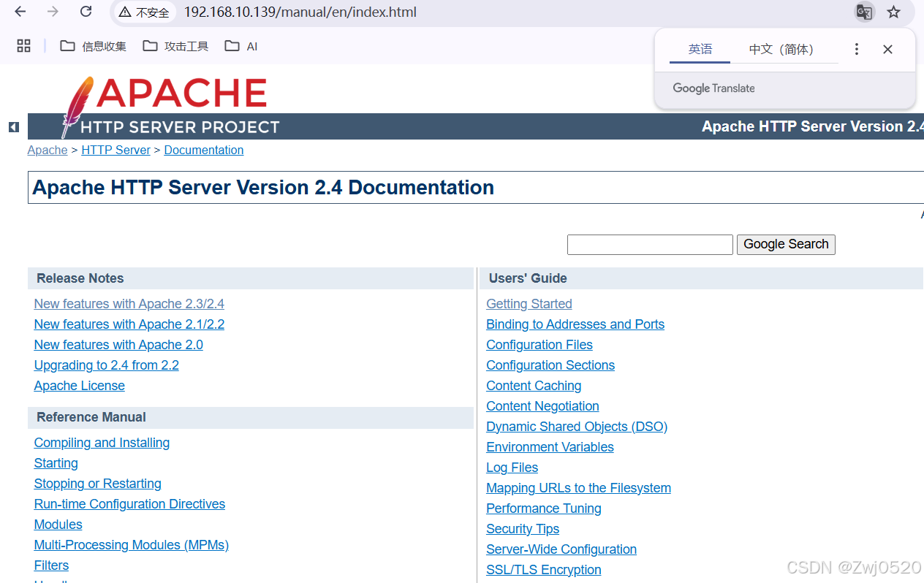This screenshot has width=924, height=583.
Task: Bookmark this page with the star icon
Action: (893, 12)
